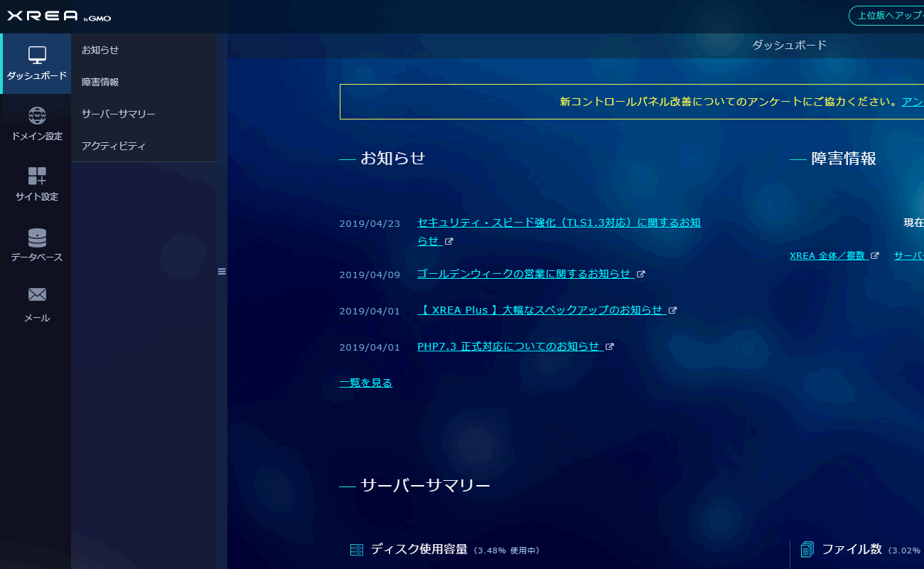924x569 pixels.
Task: Open the Mail (メール) envelope icon
Action: click(37, 295)
